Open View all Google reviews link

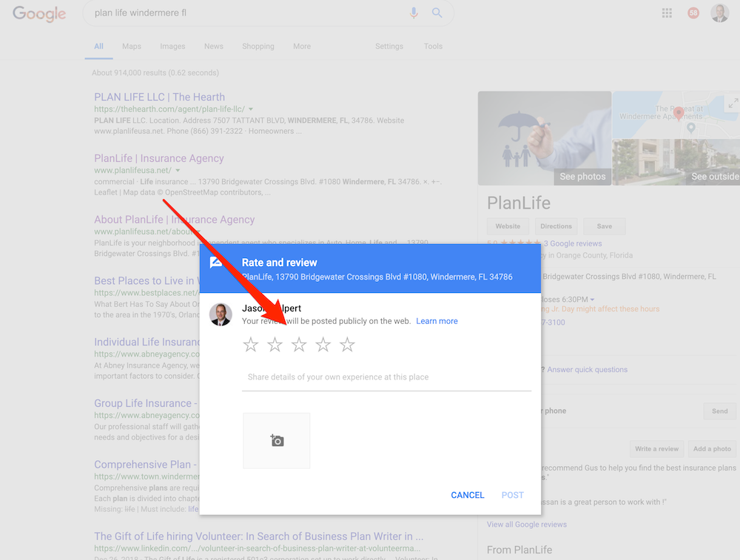pyautogui.click(x=527, y=524)
